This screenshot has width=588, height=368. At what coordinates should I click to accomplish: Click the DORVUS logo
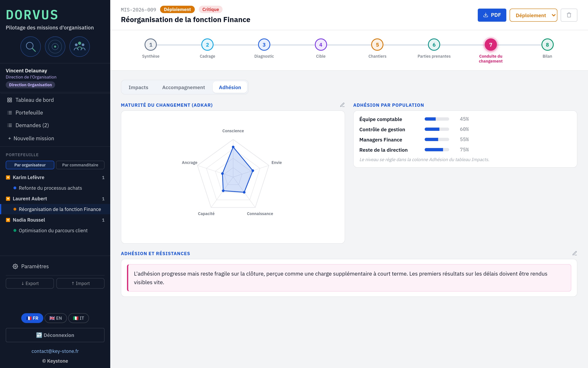pyautogui.click(x=32, y=15)
